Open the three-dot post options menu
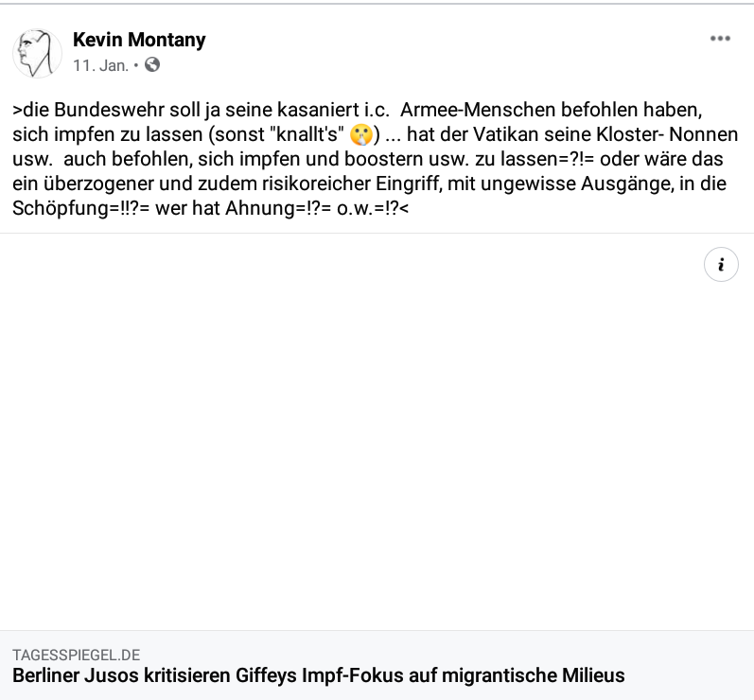Image resolution: width=754 pixels, height=700 pixels. tap(720, 39)
